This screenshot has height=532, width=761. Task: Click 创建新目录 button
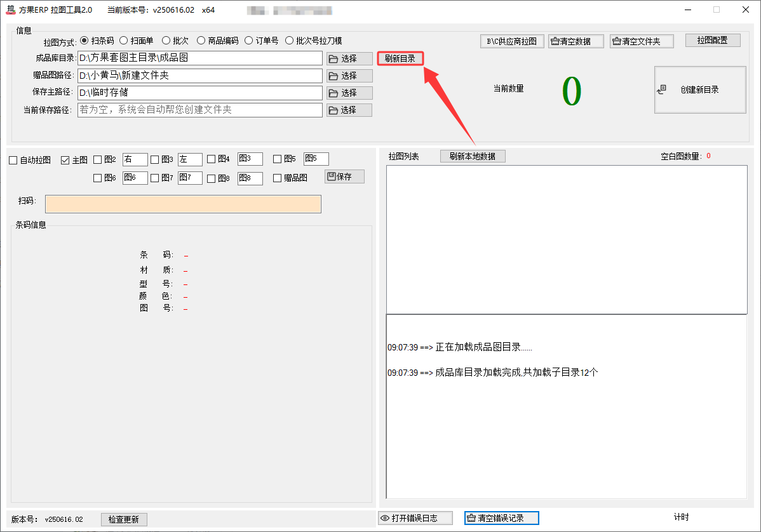click(x=700, y=90)
